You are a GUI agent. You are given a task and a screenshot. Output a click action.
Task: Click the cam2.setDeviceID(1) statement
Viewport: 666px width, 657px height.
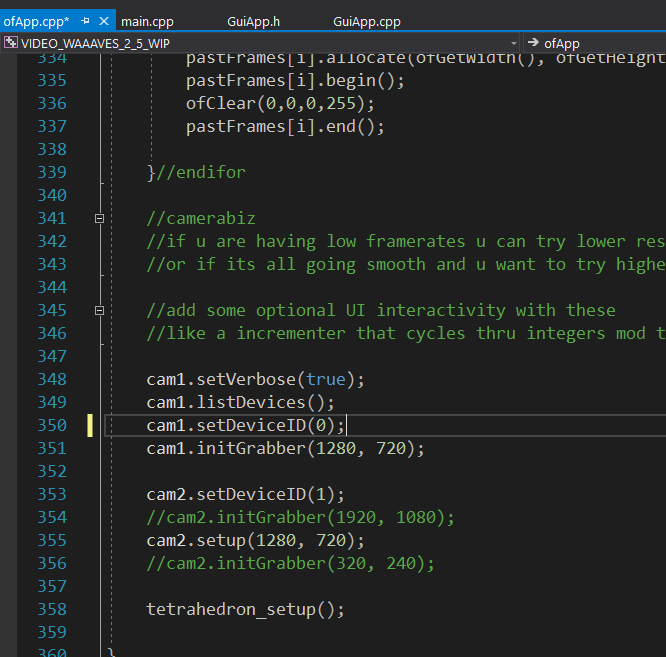point(245,494)
